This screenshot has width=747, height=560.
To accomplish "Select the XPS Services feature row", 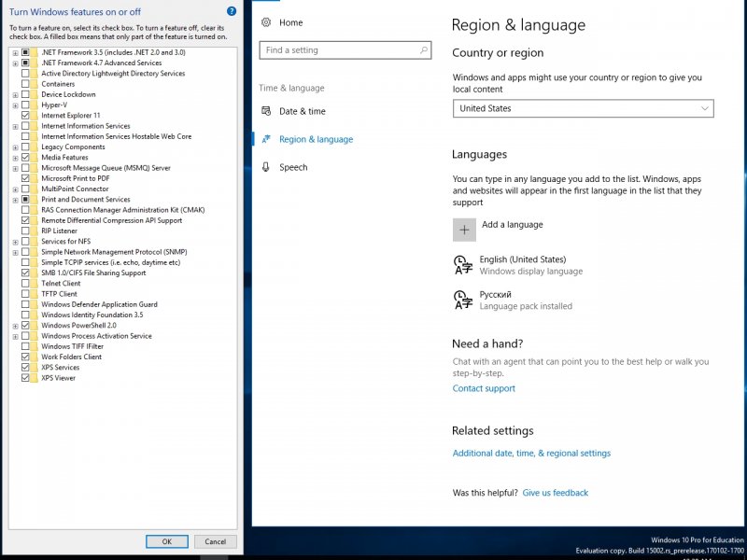I will [60, 367].
